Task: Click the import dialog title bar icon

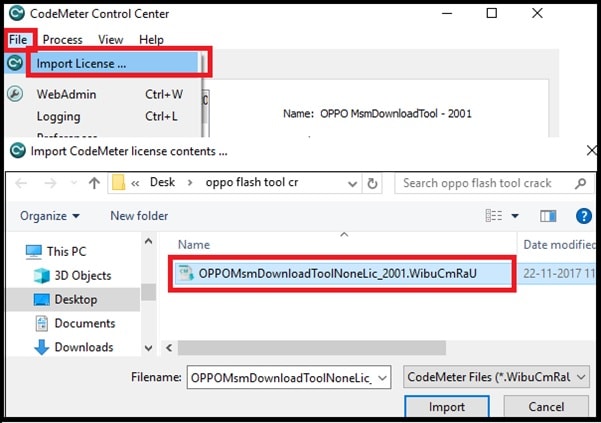Action: (18, 151)
